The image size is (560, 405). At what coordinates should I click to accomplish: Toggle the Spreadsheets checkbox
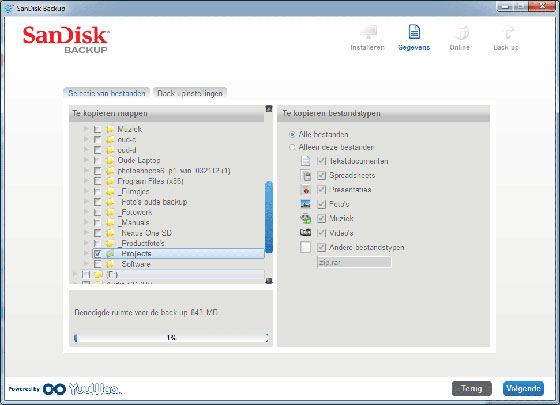(x=321, y=175)
